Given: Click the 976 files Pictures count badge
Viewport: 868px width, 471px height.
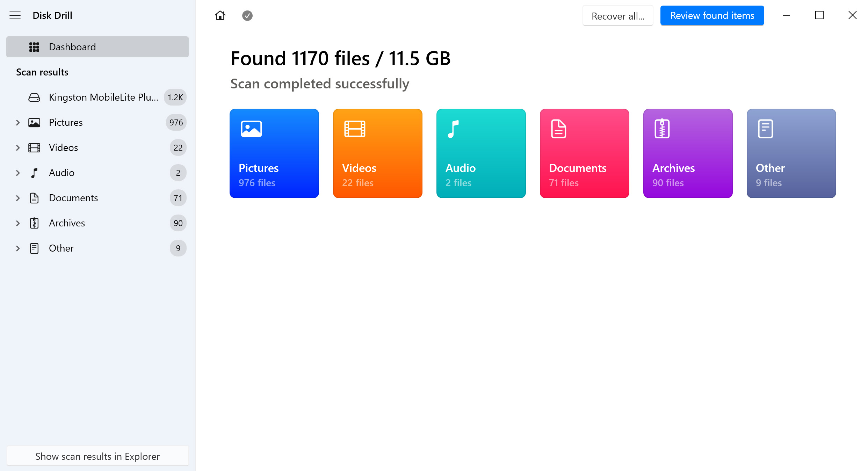Looking at the screenshot, I should click(176, 122).
